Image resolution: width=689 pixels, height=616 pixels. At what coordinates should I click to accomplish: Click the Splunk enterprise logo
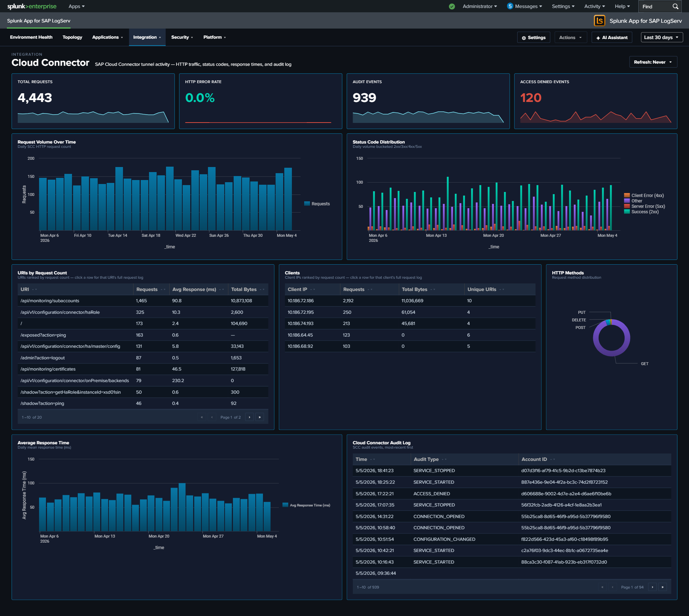tap(32, 7)
